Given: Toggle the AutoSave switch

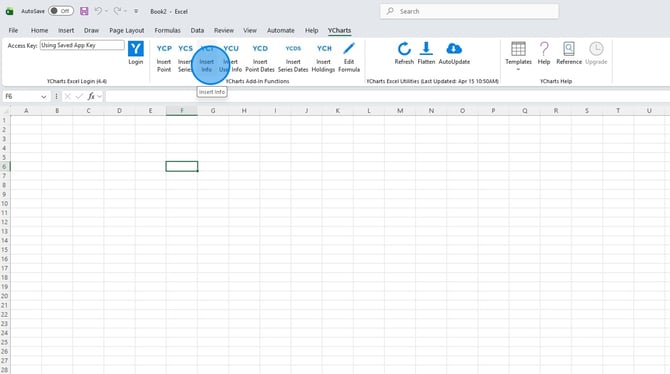Looking at the screenshot, I should (x=61, y=11).
